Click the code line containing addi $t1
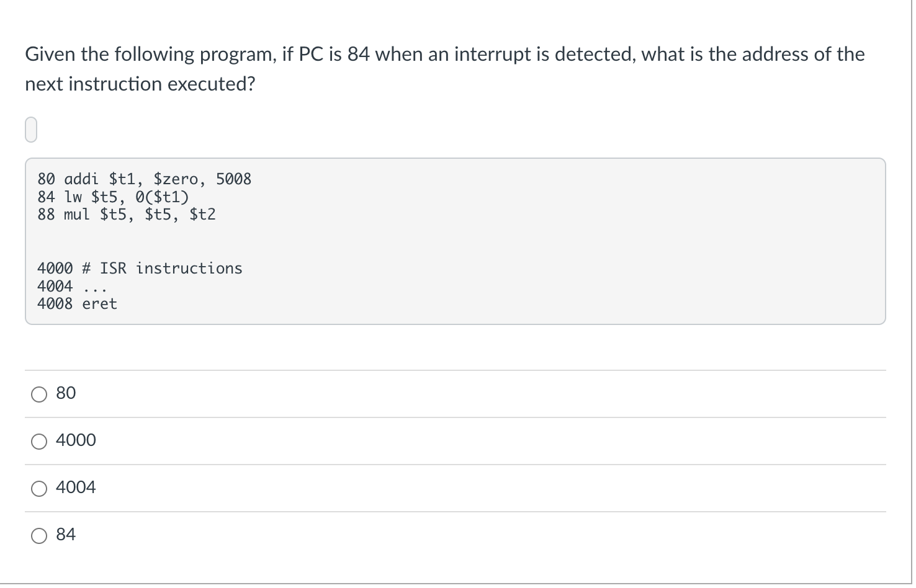This screenshot has width=916, height=588. (x=144, y=179)
